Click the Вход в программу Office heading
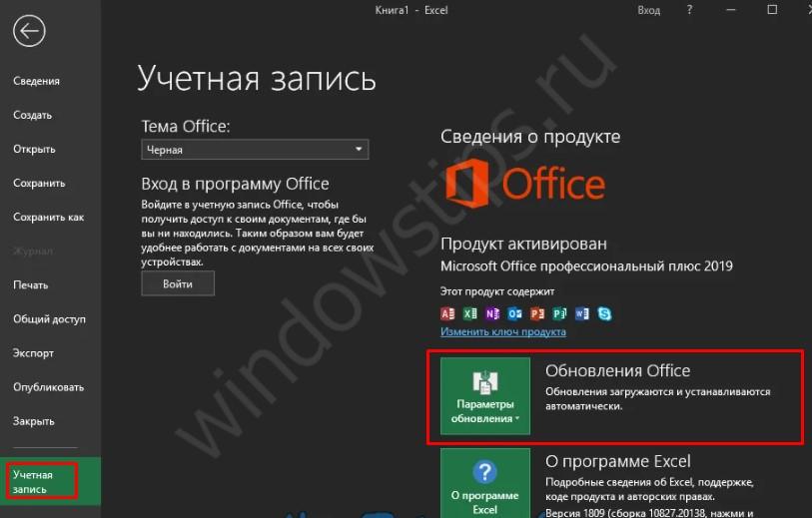The image size is (812, 518). [x=235, y=185]
